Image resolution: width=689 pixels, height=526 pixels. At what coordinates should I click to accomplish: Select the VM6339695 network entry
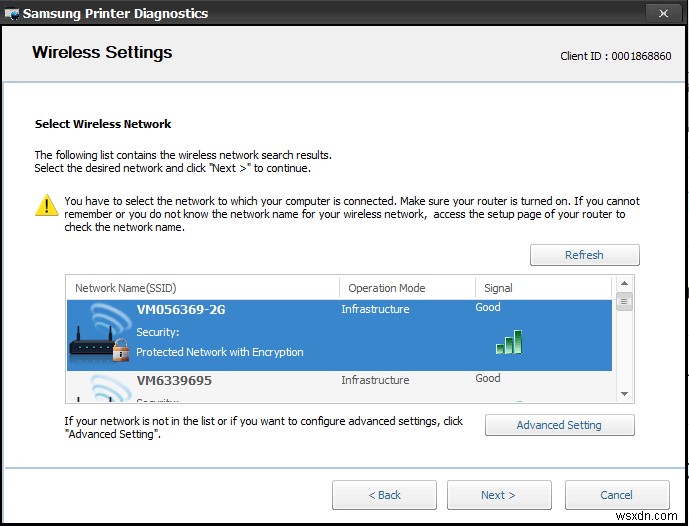[174, 381]
